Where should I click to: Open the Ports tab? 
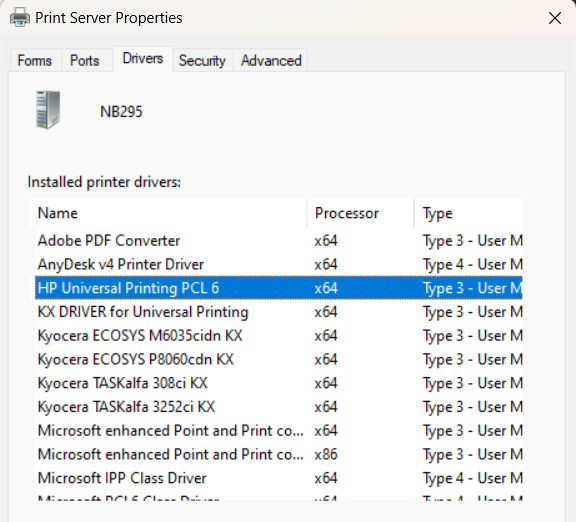pos(85,61)
